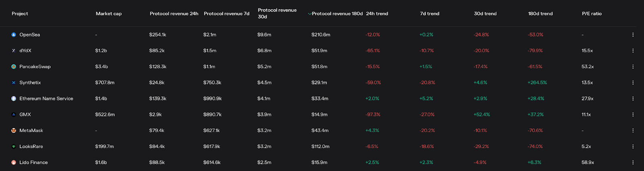The height and width of the screenshot is (171, 644).
Task: Open the three-dot menu for OpenSea row
Action: click(x=633, y=35)
